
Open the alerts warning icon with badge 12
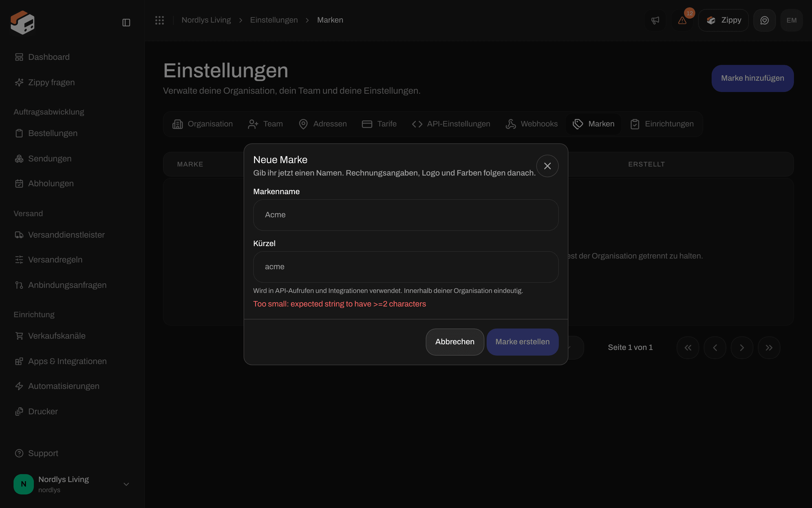pyautogui.click(x=683, y=21)
